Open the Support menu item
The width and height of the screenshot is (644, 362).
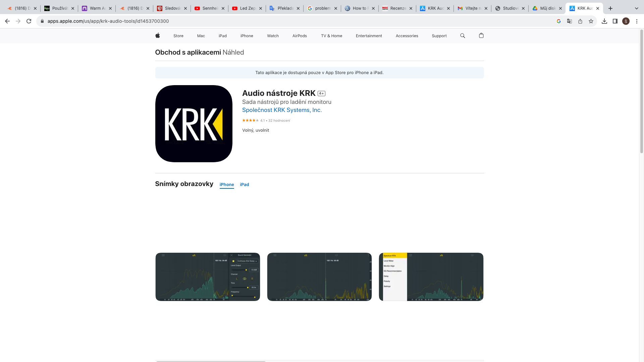point(439,36)
